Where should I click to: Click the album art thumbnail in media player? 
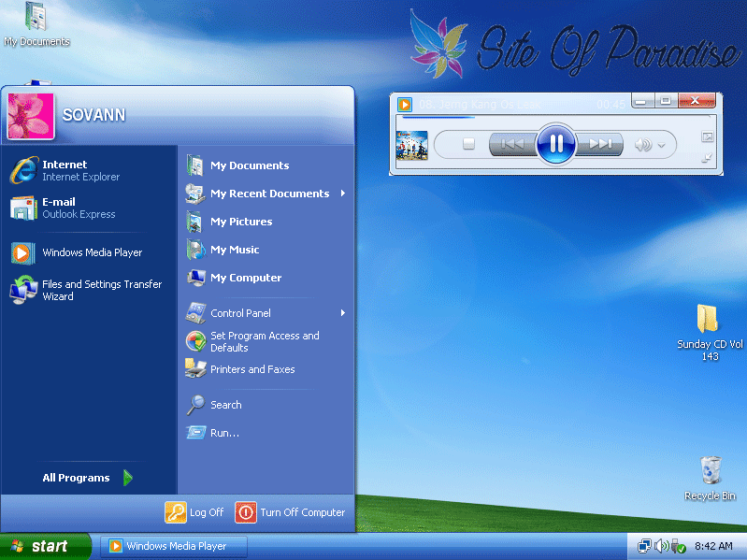click(411, 145)
